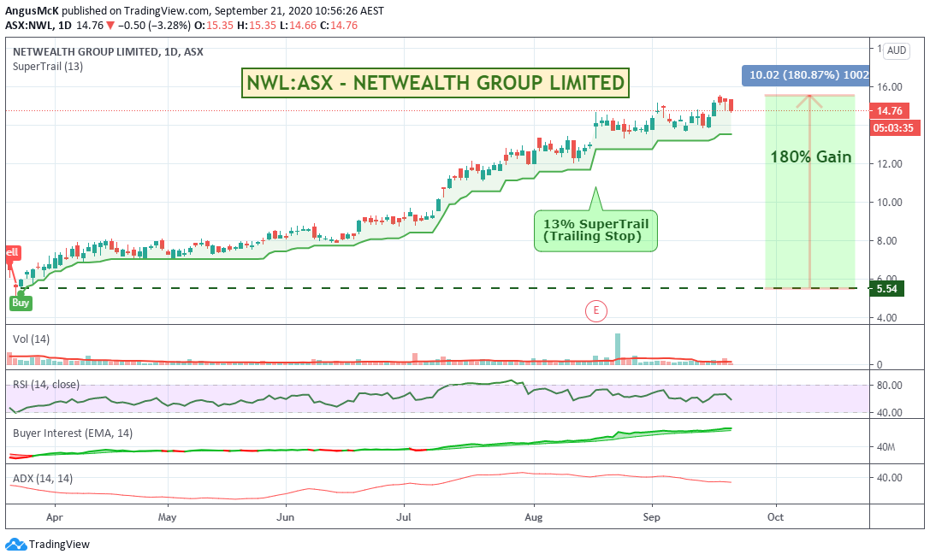Click the TradingView wordmark text
This screenshot has width=930, height=560.
coord(59,544)
